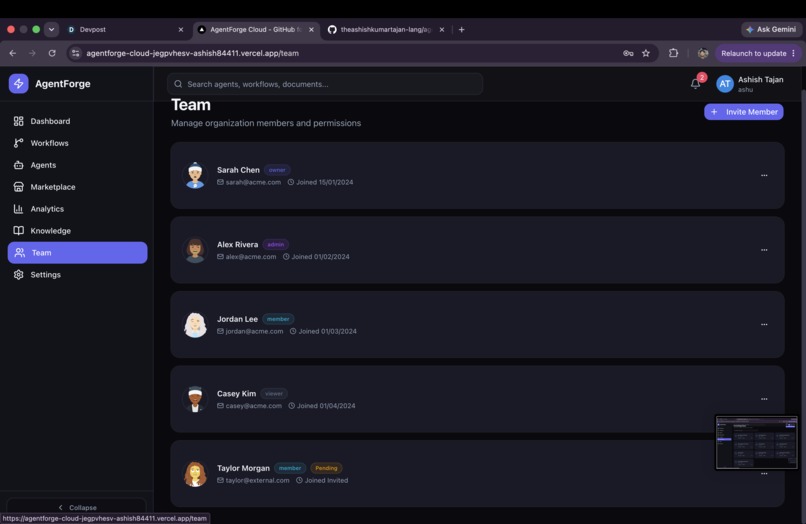
Task: Open the Analytics sidebar item
Action: [x=77, y=209]
